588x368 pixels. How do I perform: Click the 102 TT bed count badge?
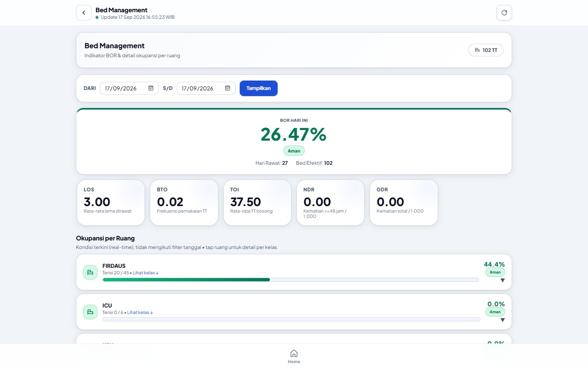click(486, 50)
